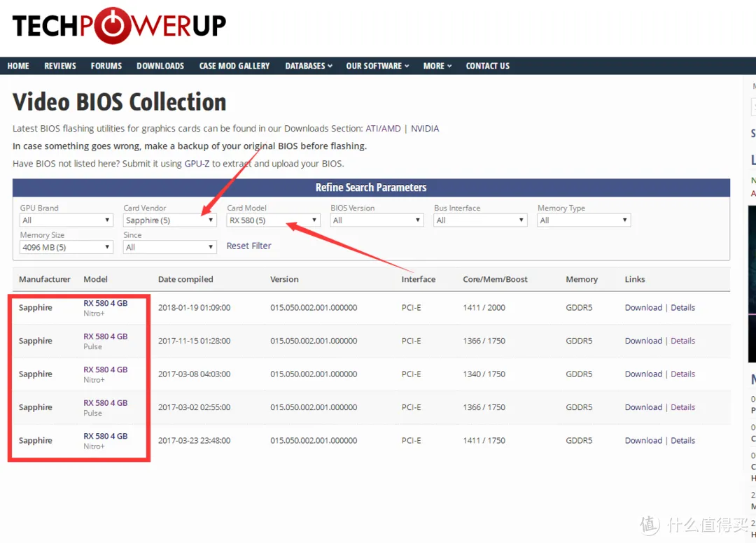756x543 pixels.
Task: Open Details for the 2017-11-15 RX 580 Pulse
Action: click(682, 341)
